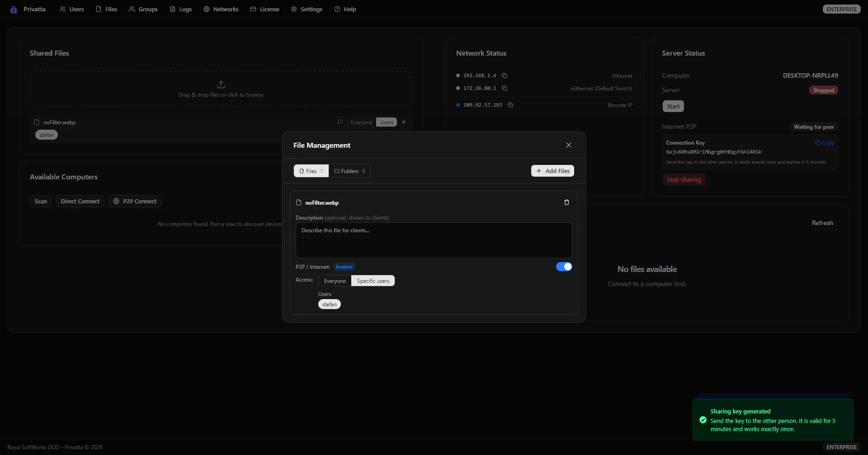This screenshot has height=455, width=868.
Task: Click the drag and drop upload area
Action: coord(221,89)
